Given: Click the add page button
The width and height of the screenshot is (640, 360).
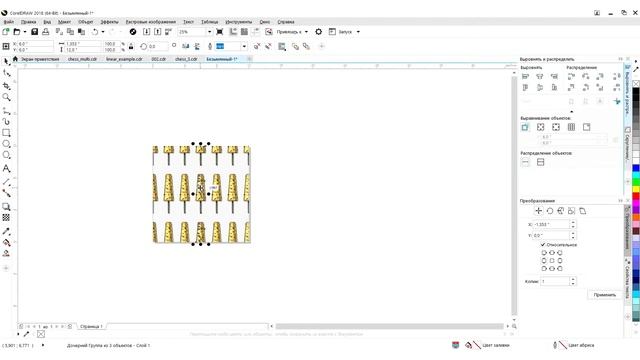Looking at the screenshot, I should pyautogui.click(x=70, y=327).
